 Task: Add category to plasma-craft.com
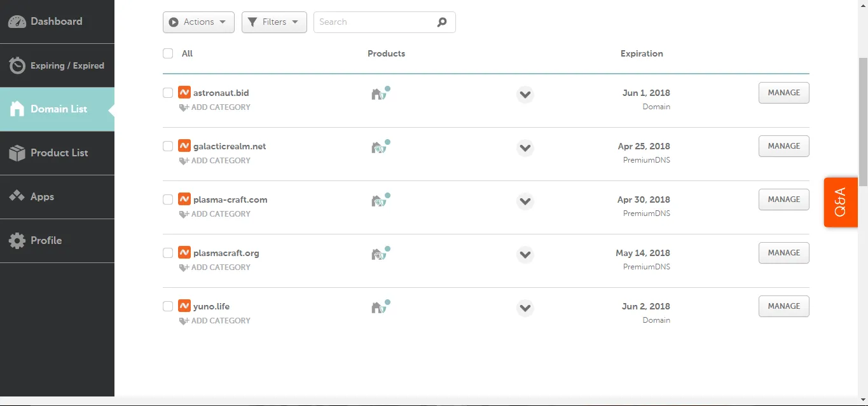(x=215, y=214)
